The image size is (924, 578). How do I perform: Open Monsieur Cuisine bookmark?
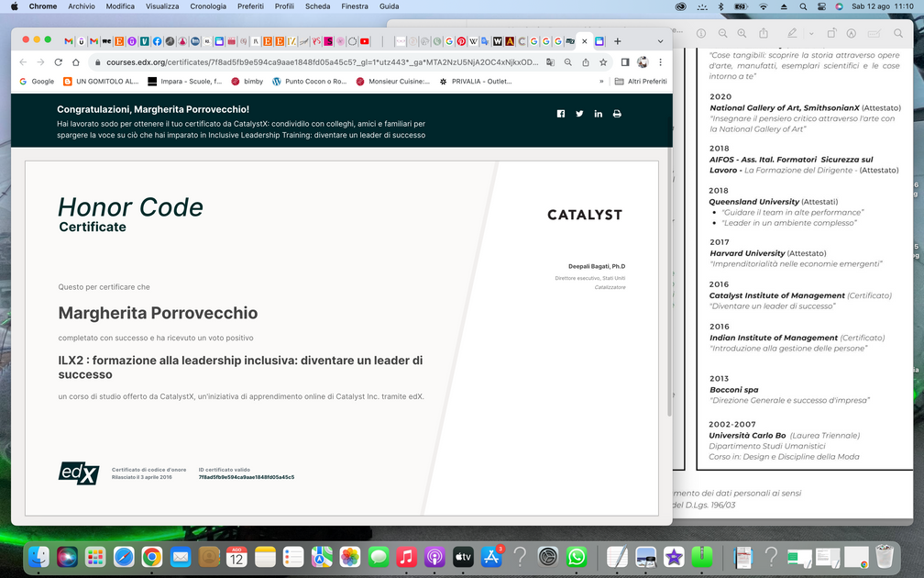click(393, 82)
